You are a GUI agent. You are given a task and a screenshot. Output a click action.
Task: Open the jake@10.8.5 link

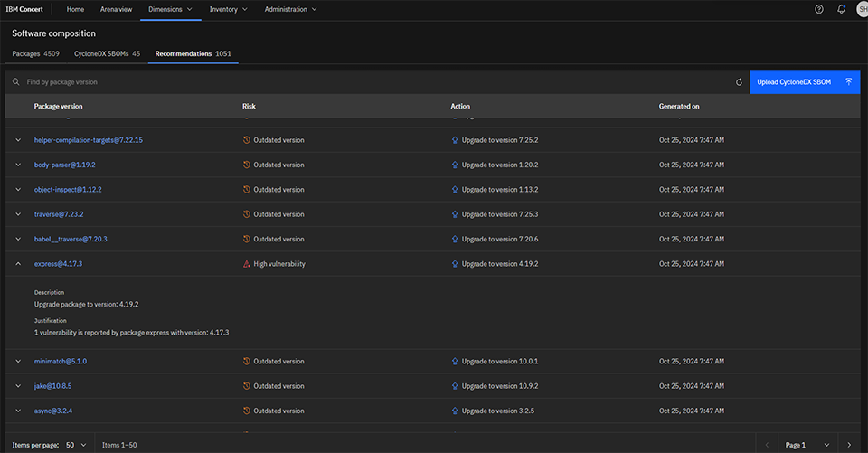point(52,386)
